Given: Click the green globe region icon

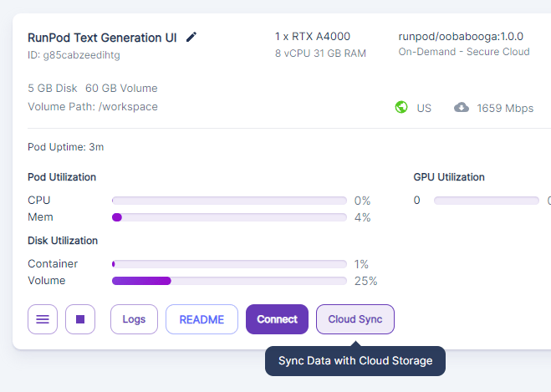Looking at the screenshot, I should tap(401, 107).
